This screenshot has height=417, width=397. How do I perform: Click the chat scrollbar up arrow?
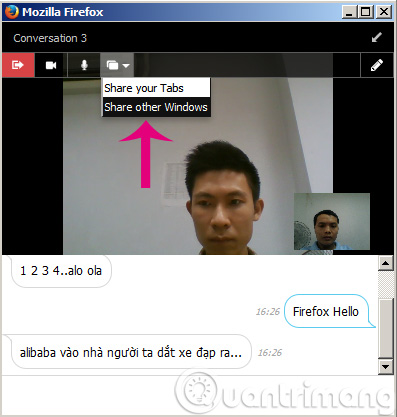pyautogui.click(x=386, y=263)
